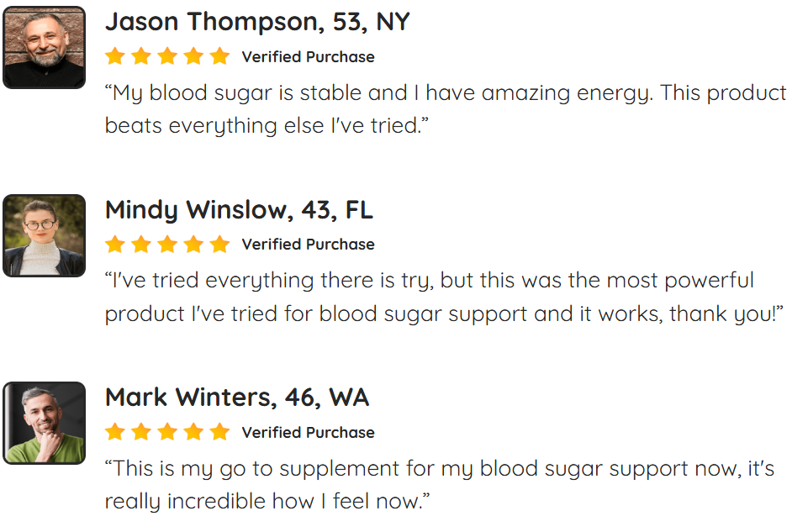Click the second star in Mark Winters' rating
The image size is (808, 532).
(x=141, y=432)
